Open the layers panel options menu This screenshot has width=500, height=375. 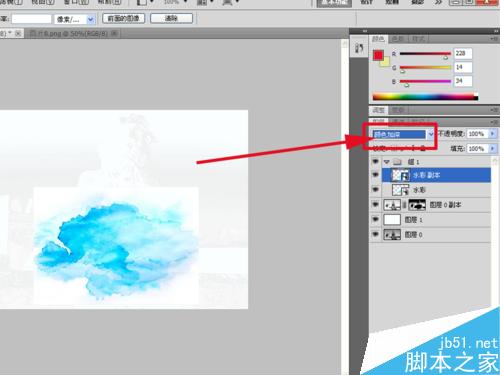click(x=494, y=122)
